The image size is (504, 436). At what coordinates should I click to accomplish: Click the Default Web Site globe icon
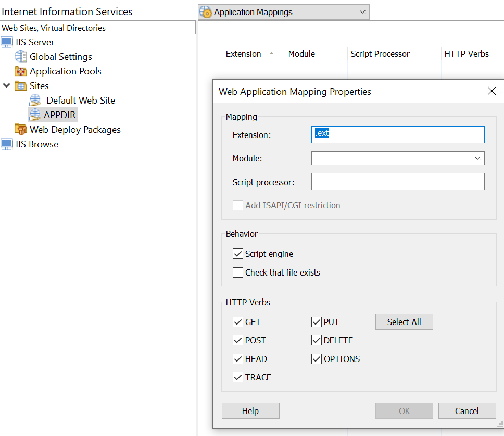[x=35, y=101]
